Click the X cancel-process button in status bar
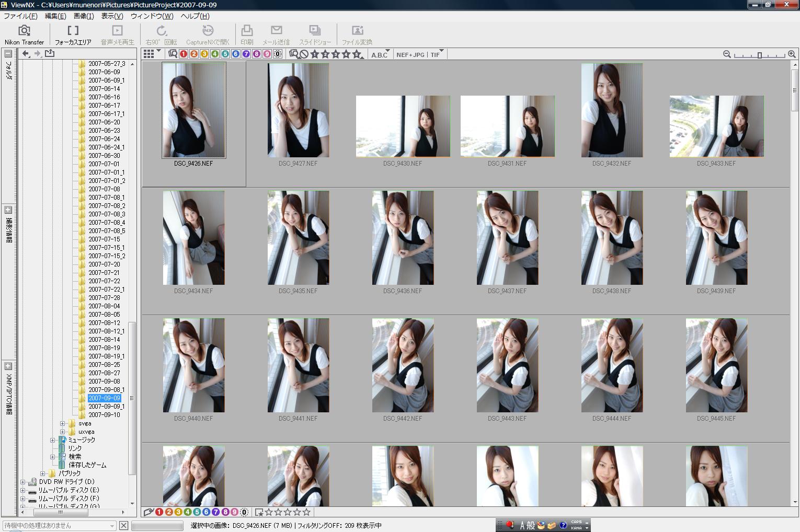800x532 pixels. pyautogui.click(x=123, y=525)
